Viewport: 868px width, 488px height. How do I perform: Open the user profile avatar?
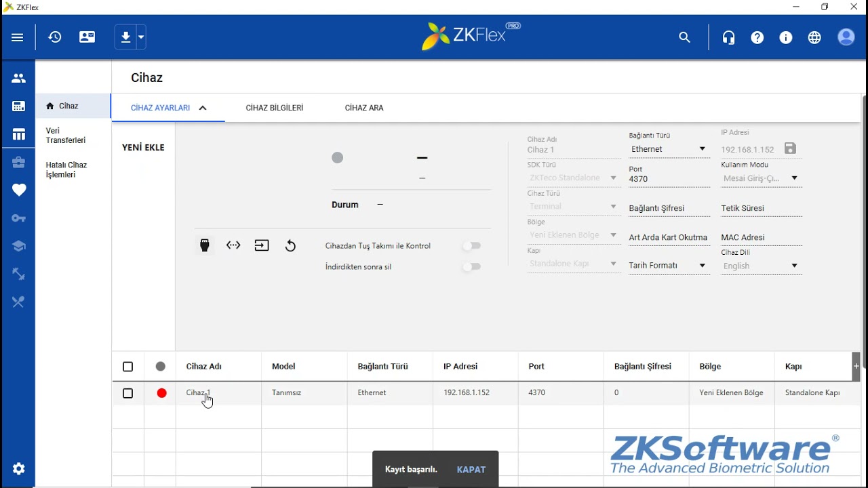point(846,37)
